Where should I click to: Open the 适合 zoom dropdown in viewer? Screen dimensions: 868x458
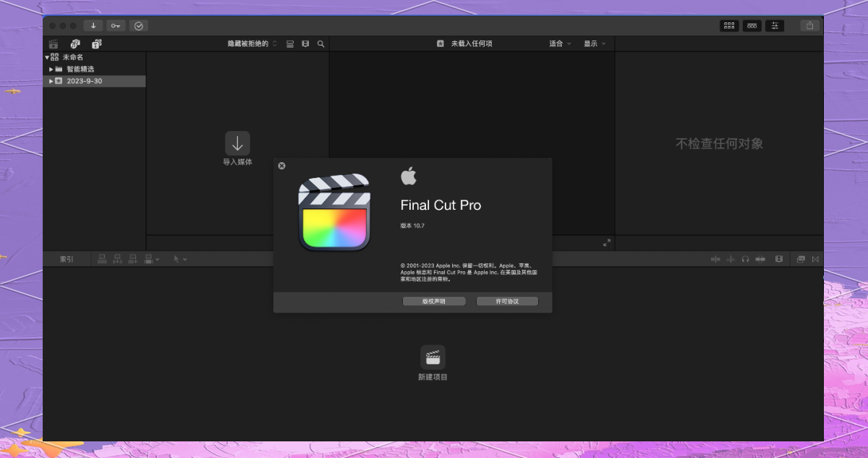point(560,43)
